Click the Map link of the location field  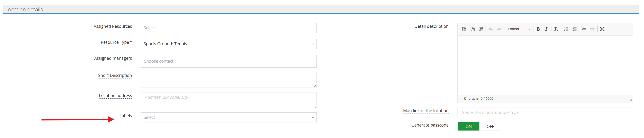(545, 113)
